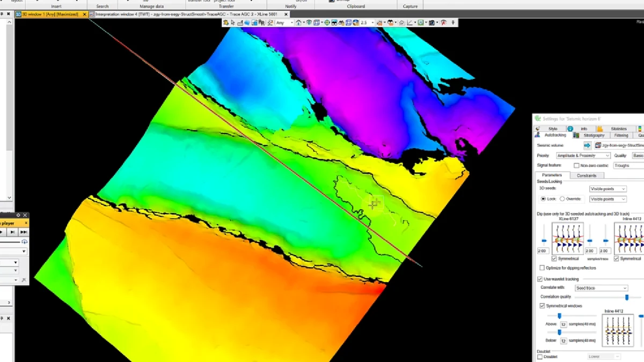
Task: Open the 3D seeds Visible points dropdown
Action: point(608,189)
